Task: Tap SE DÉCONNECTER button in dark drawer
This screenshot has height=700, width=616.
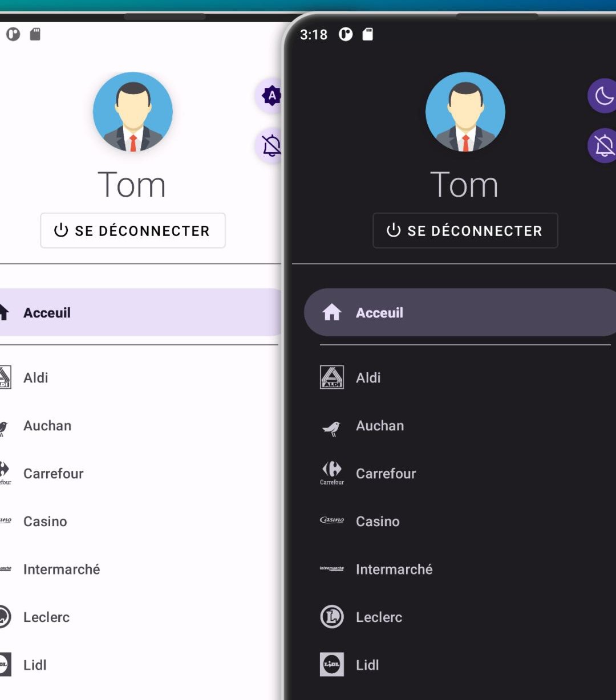Action: click(x=465, y=231)
